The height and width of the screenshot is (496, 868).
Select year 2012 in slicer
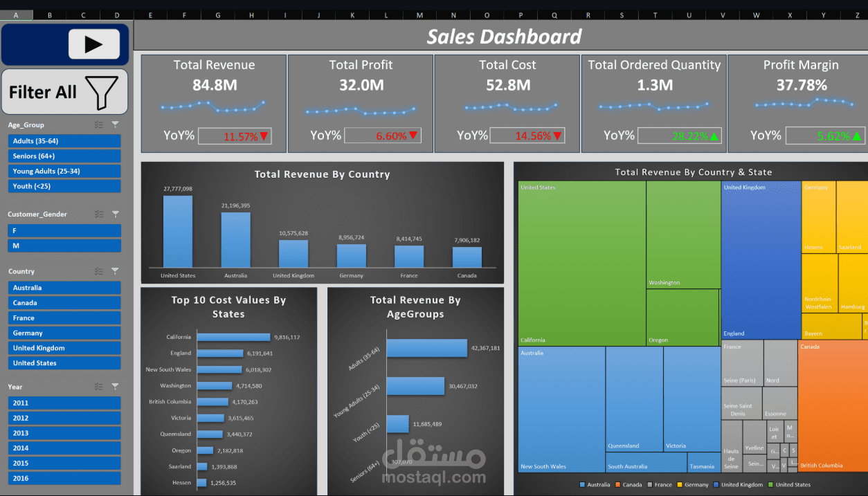pyautogui.click(x=64, y=418)
